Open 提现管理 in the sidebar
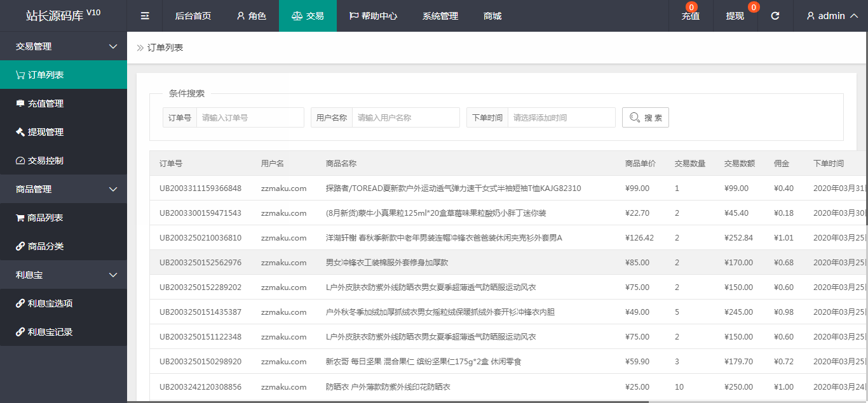This screenshot has height=403, width=868. pyautogui.click(x=45, y=132)
